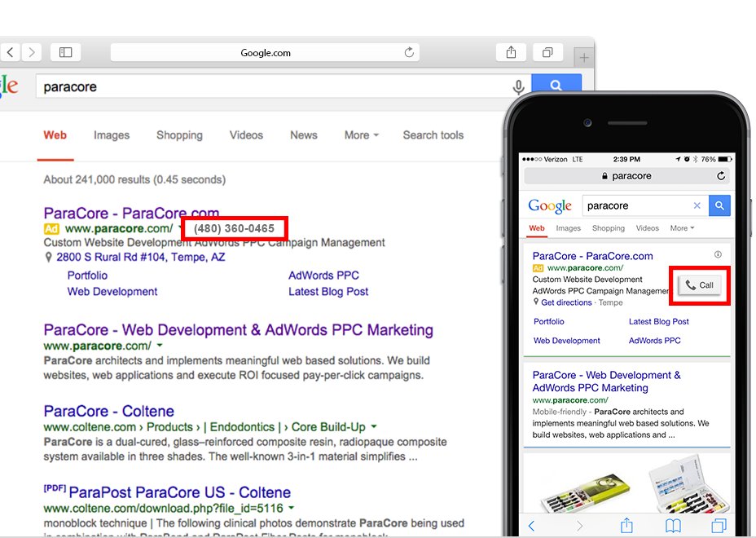The width and height of the screenshot is (756, 538).
Task: Open phone ad title ParaCore - ParaCore.com
Action: pyautogui.click(x=592, y=256)
